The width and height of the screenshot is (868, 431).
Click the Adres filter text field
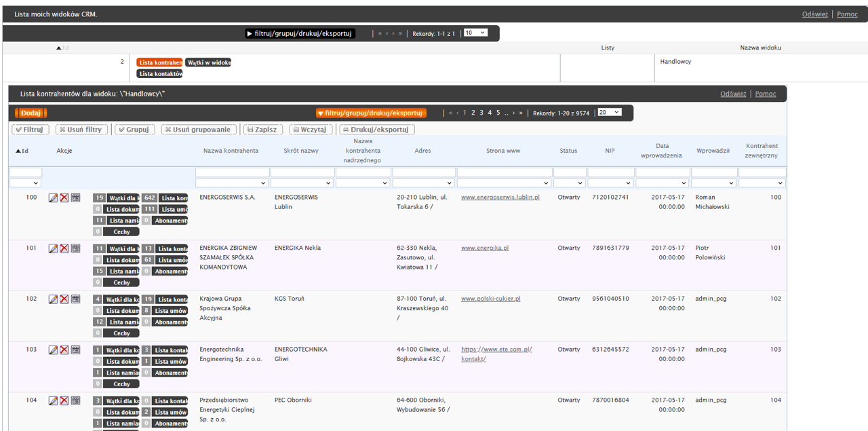pyautogui.click(x=424, y=172)
